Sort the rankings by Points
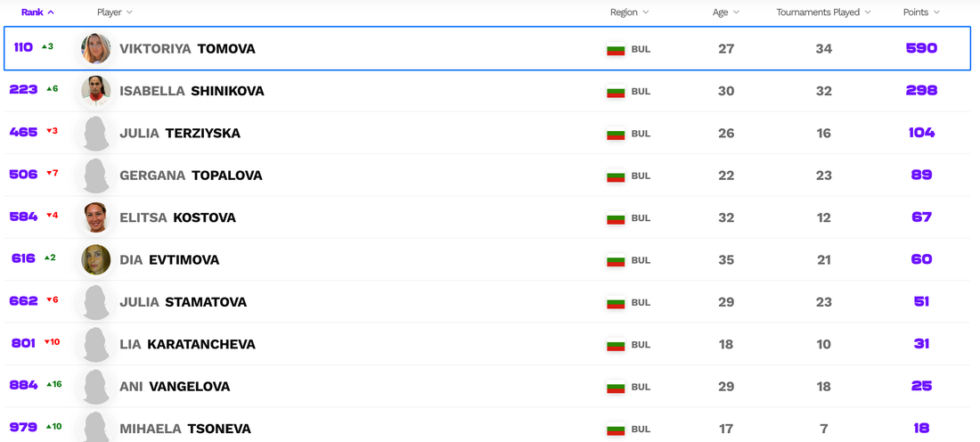The height and width of the screenshot is (442, 980). [921, 12]
